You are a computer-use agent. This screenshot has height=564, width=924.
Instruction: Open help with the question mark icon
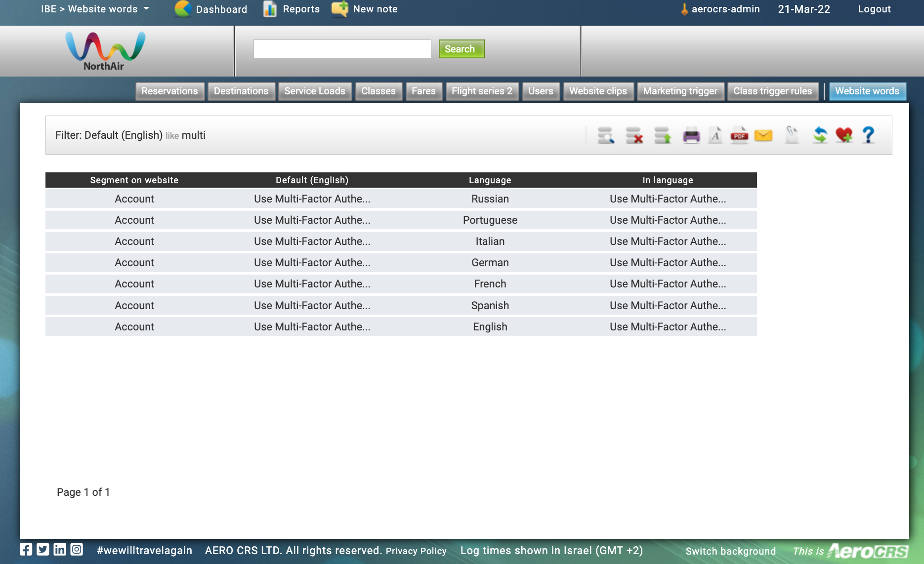pyautogui.click(x=868, y=135)
